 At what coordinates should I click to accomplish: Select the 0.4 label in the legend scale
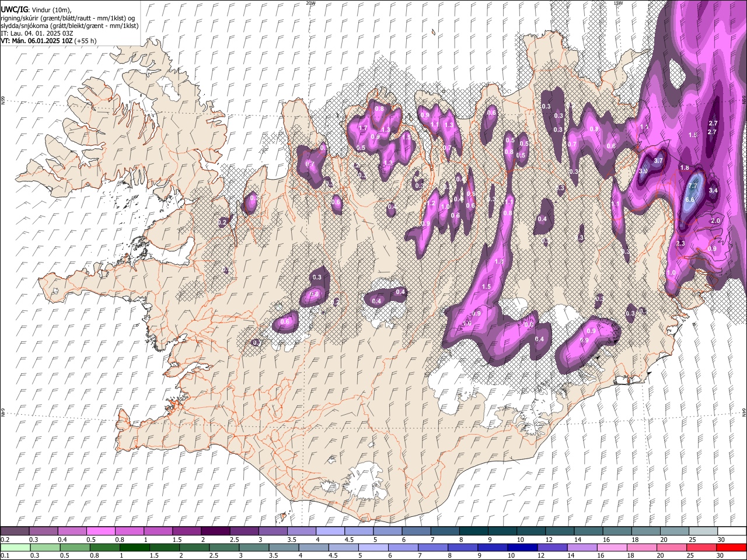(64, 540)
